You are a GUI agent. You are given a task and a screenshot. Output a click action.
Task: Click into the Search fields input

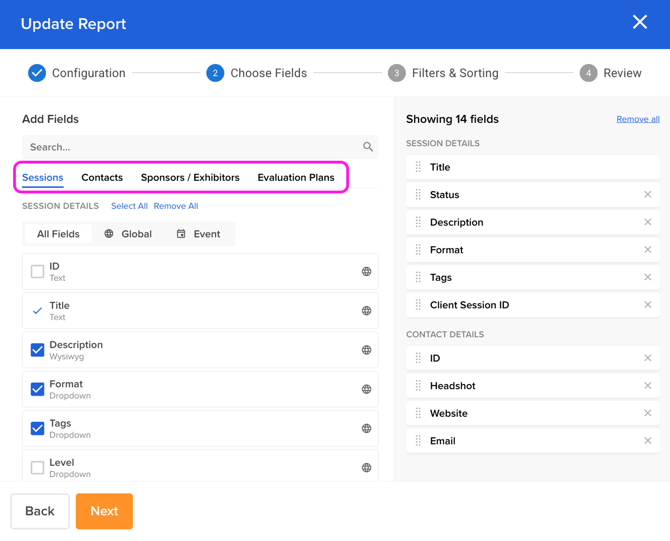coord(190,147)
